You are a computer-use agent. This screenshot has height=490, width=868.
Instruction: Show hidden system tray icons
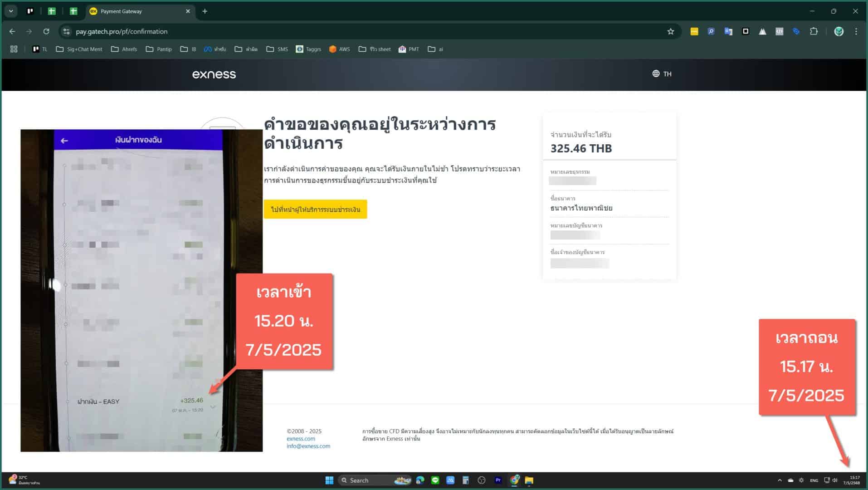pos(780,480)
